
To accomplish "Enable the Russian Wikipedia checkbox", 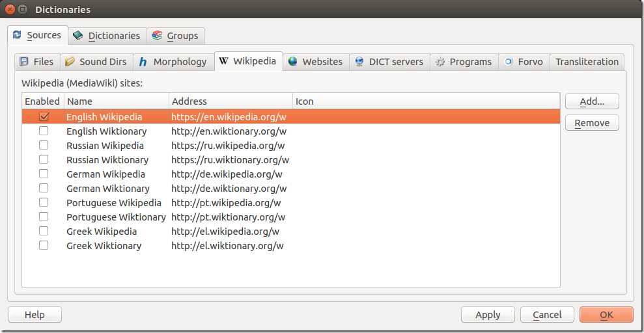I will tap(44, 145).
